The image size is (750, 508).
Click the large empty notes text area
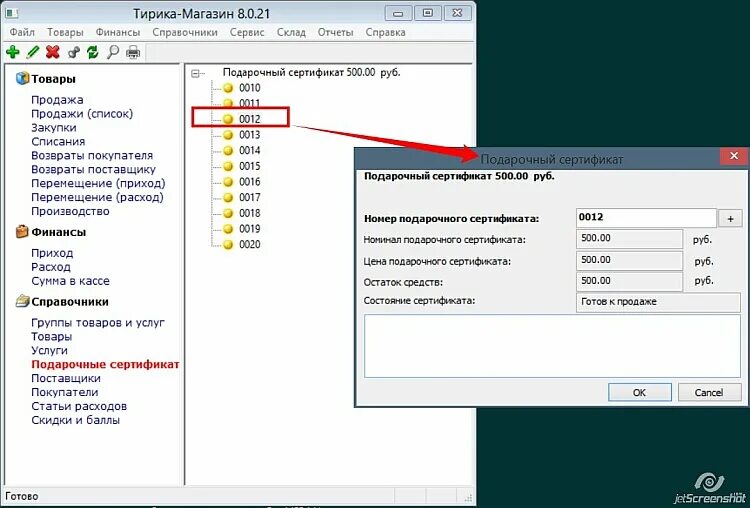click(x=552, y=346)
